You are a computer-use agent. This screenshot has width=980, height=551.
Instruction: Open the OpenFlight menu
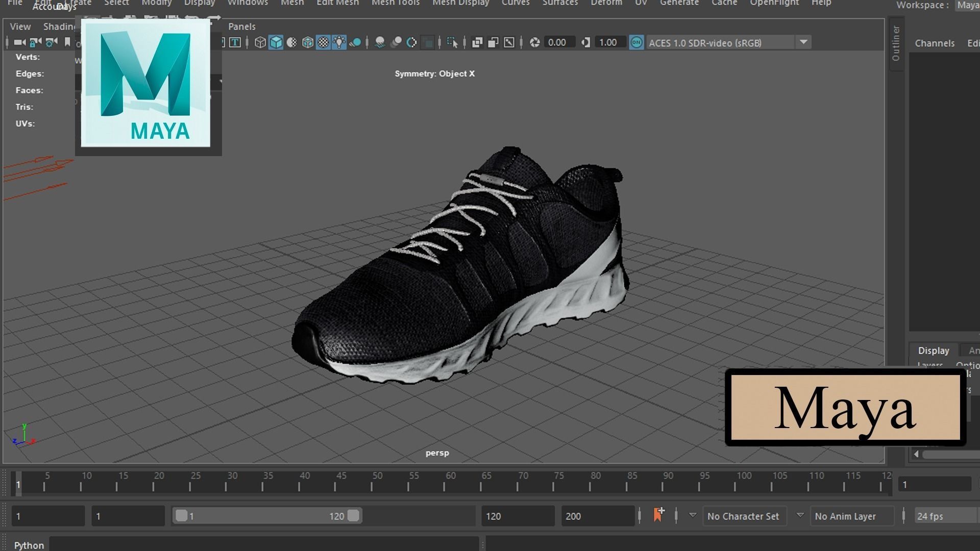coord(774,3)
